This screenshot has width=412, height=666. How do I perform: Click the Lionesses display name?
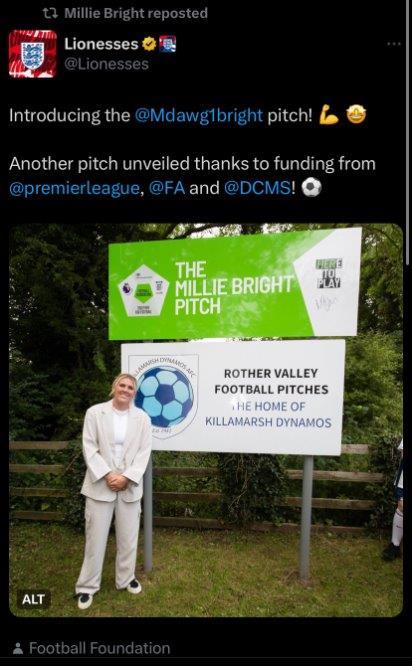(101, 44)
